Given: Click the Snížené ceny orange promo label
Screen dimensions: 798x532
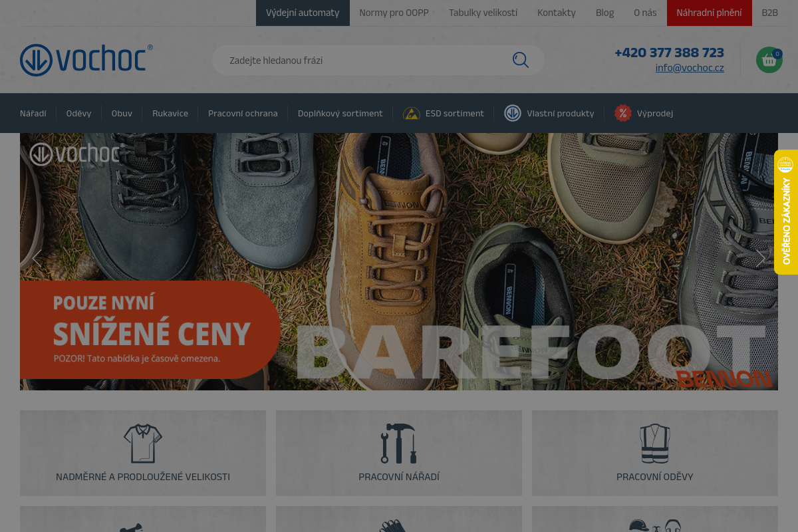Looking at the screenshot, I should pyautogui.click(x=150, y=330).
